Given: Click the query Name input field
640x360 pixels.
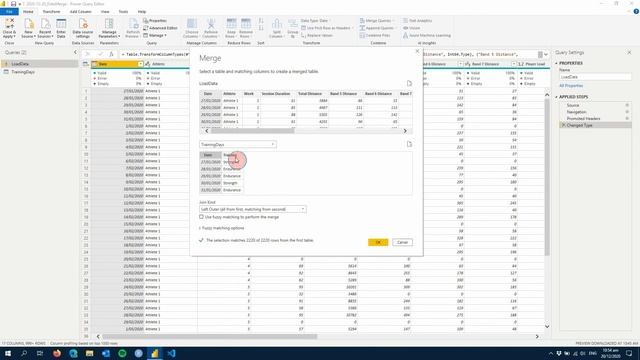Looking at the screenshot, I should click(595, 77).
